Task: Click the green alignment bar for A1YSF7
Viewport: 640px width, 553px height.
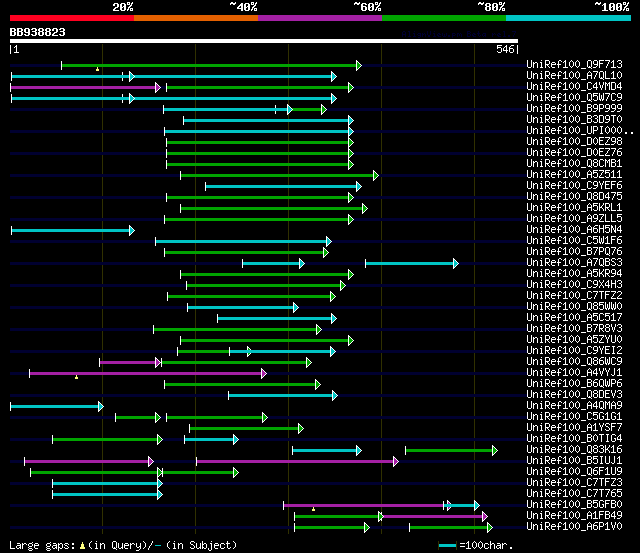Action: click(247, 429)
